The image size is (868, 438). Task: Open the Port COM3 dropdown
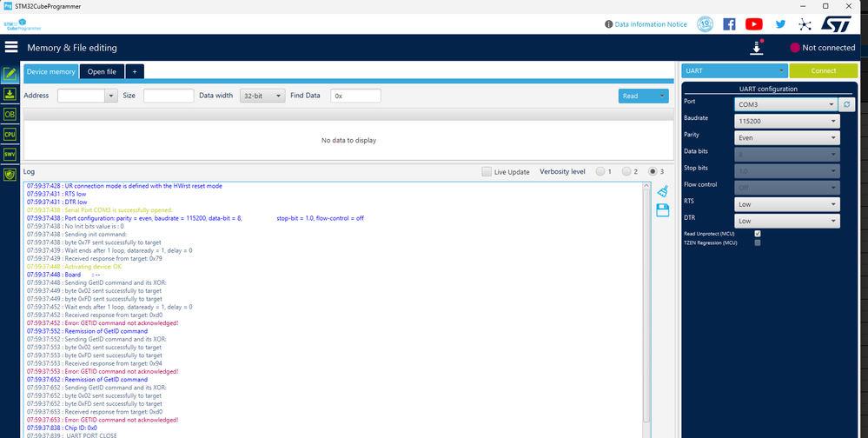(786, 104)
